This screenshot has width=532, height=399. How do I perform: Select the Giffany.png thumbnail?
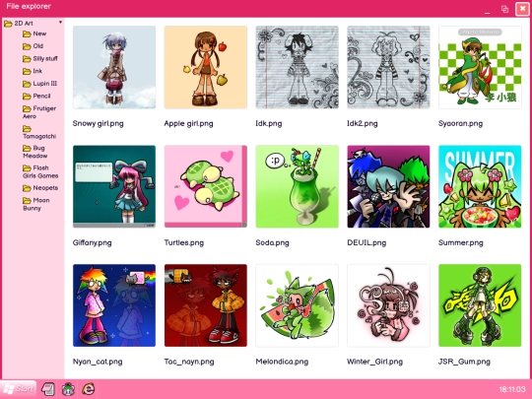coord(114,186)
